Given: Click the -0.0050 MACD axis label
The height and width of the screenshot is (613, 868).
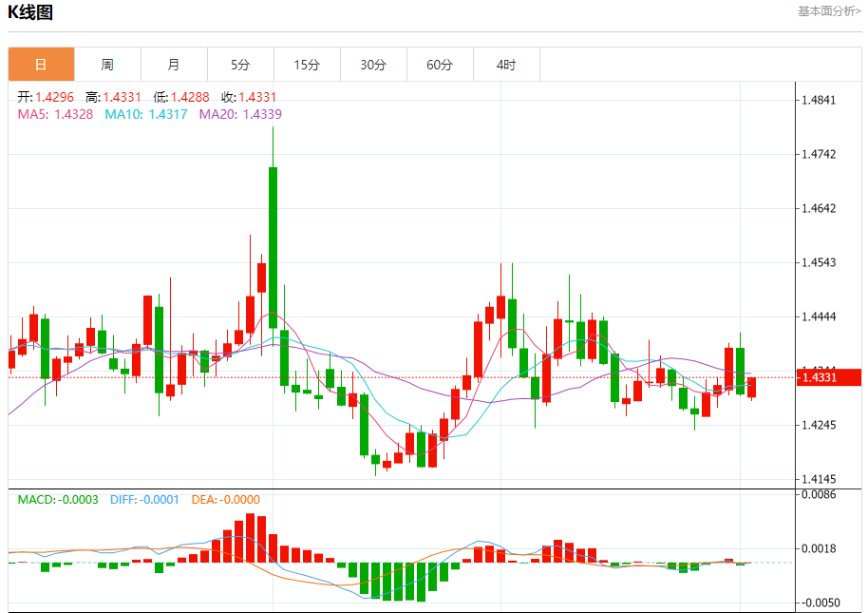Looking at the screenshot, I should click(819, 603).
